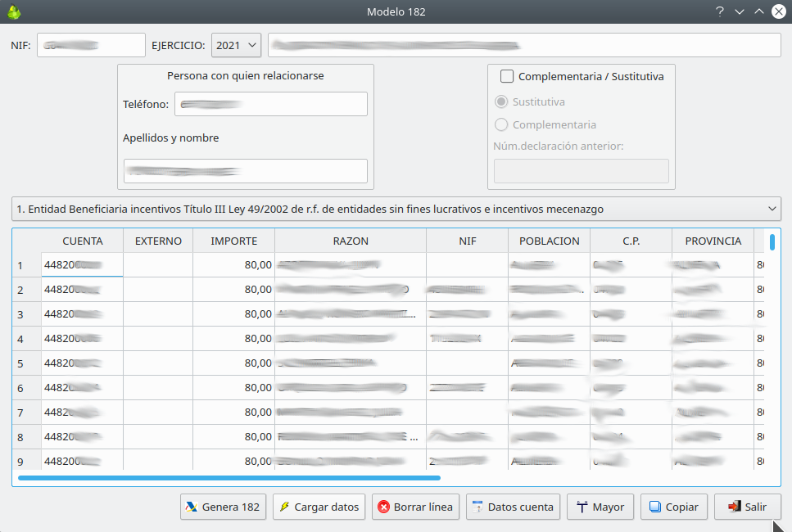Click the POBLACION column header
This screenshot has width=792, height=532.
pos(549,241)
